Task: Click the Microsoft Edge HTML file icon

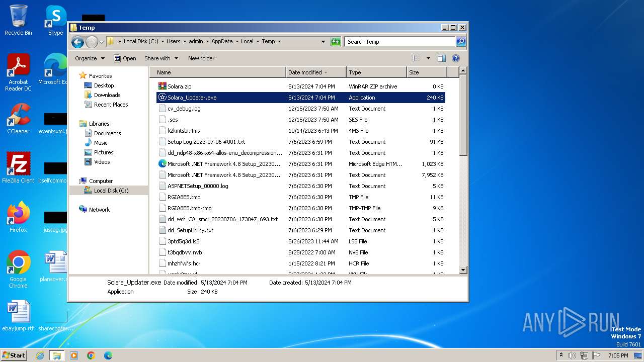Action: click(x=162, y=164)
